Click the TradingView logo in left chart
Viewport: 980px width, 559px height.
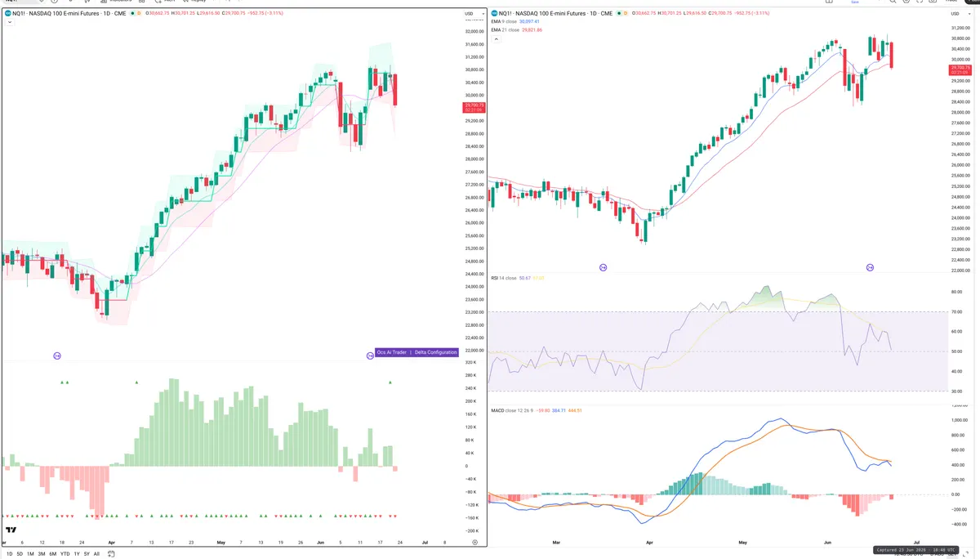[x=11, y=530]
